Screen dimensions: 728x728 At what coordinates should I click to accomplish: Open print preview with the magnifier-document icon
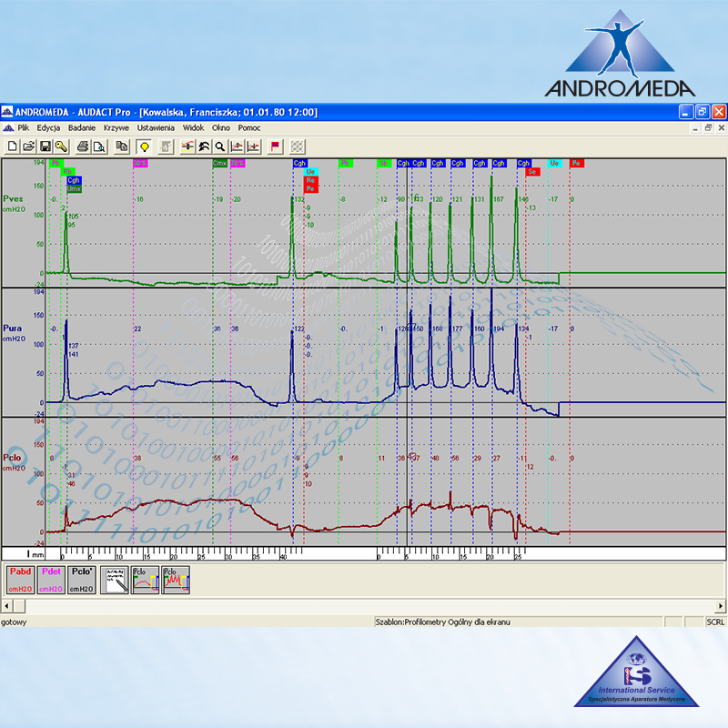98,147
